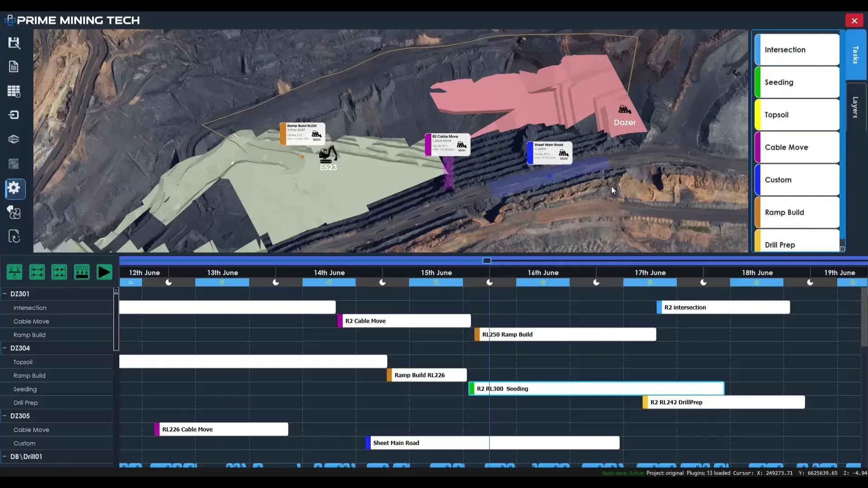Screen dimensions: 868x488
Task: Click the file refresh sync icon
Action: (x=14, y=236)
